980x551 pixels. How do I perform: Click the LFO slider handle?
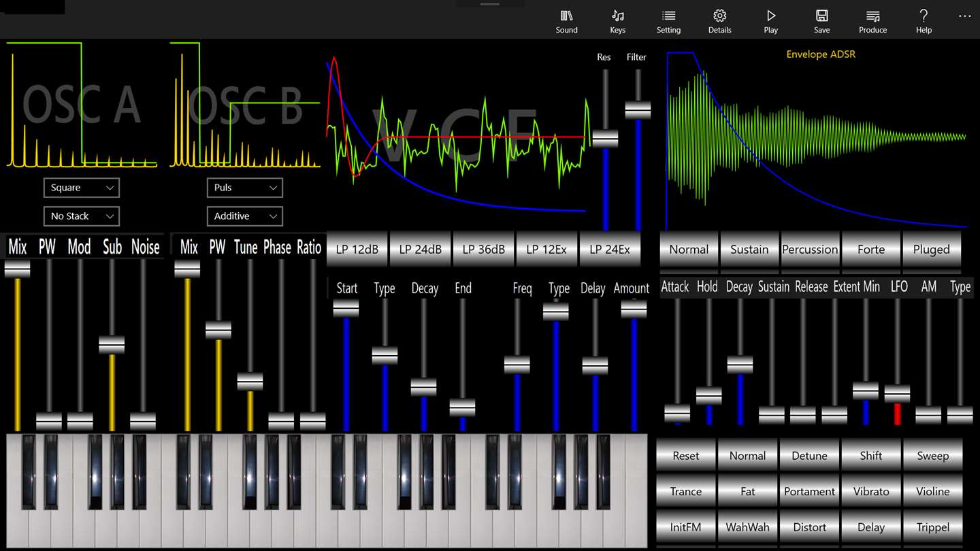coord(897,393)
